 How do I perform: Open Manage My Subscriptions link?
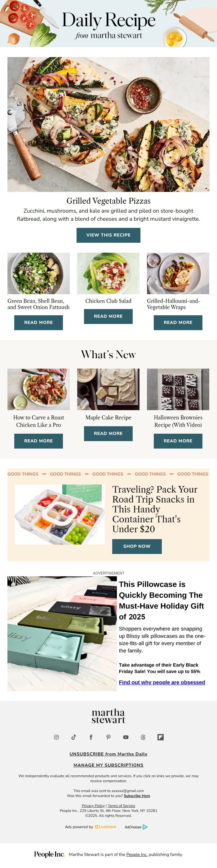coord(108,765)
